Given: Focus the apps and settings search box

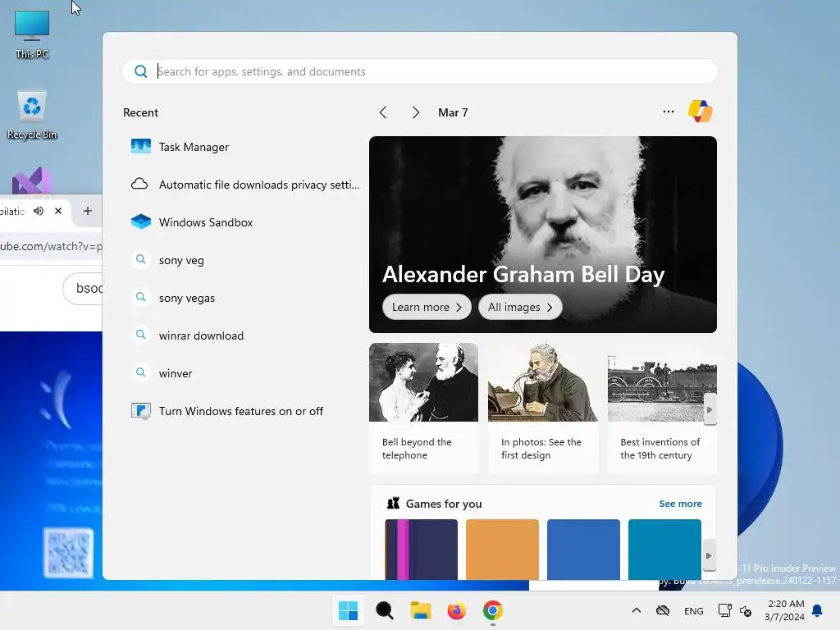Looking at the screenshot, I should (x=419, y=71).
